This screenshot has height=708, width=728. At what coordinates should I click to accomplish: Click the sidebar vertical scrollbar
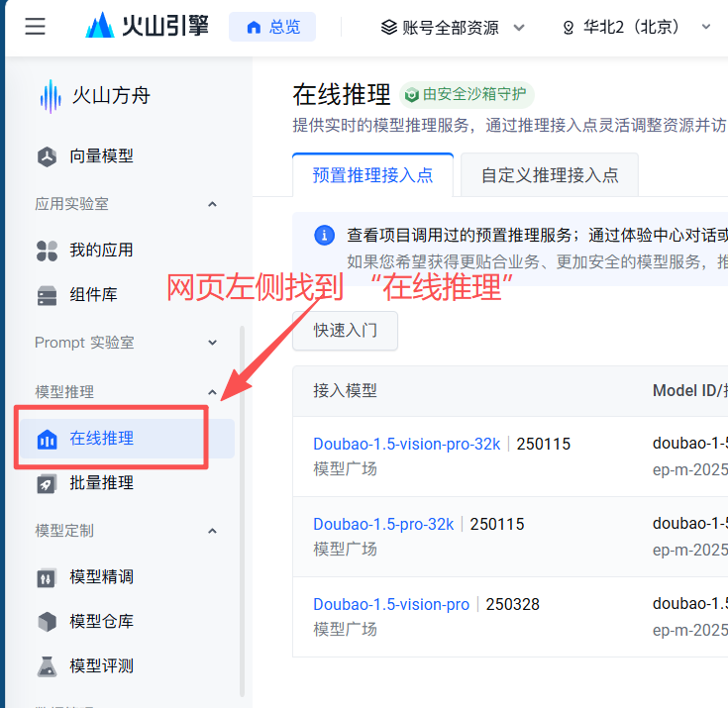point(242,511)
